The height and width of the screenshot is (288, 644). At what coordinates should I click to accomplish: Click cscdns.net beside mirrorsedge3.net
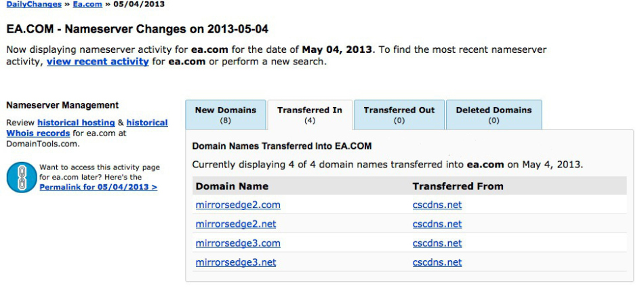[x=437, y=262]
